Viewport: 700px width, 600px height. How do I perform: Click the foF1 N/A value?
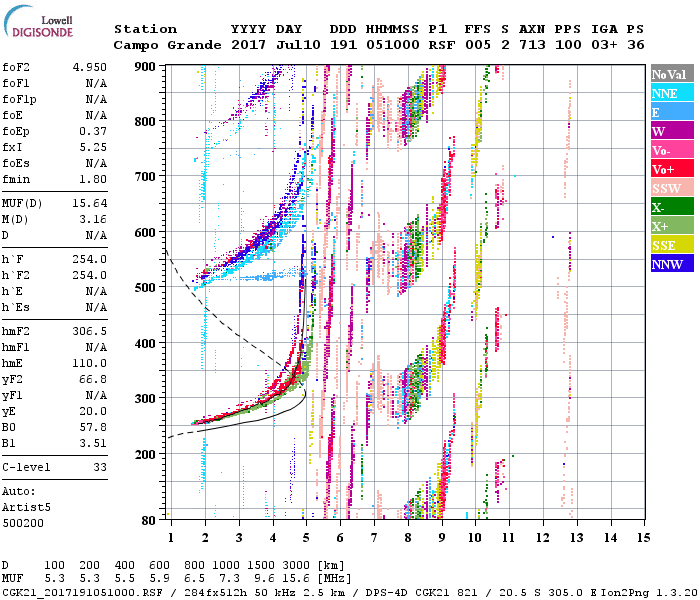(x=96, y=83)
